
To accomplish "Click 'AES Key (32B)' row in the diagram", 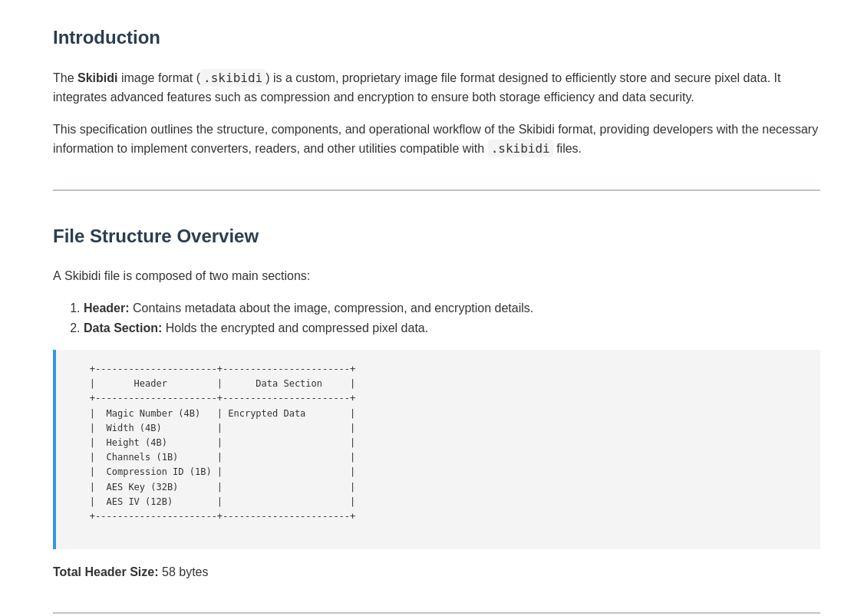I will [142, 487].
